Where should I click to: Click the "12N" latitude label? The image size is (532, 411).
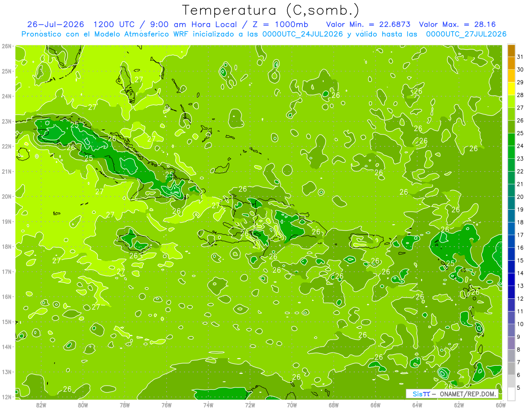pyautogui.click(x=6, y=397)
